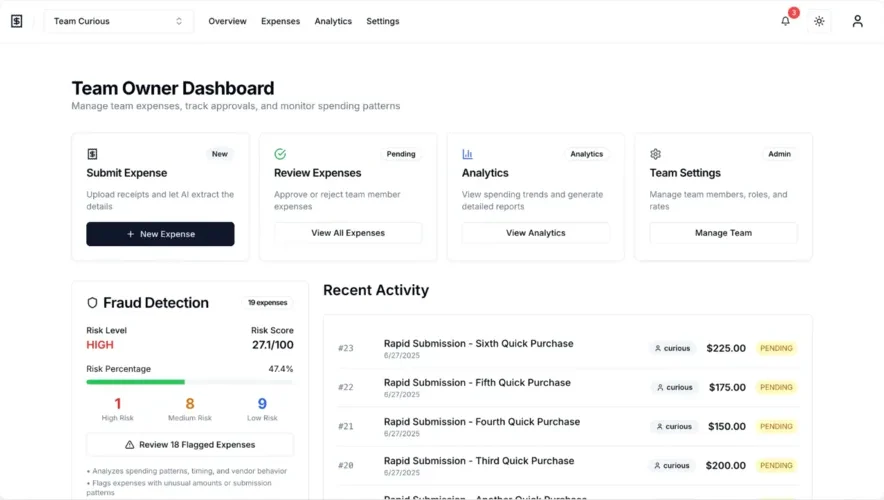The width and height of the screenshot is (884, 500).
Task: Click the Manage Team button
Action: click(723, 233)
